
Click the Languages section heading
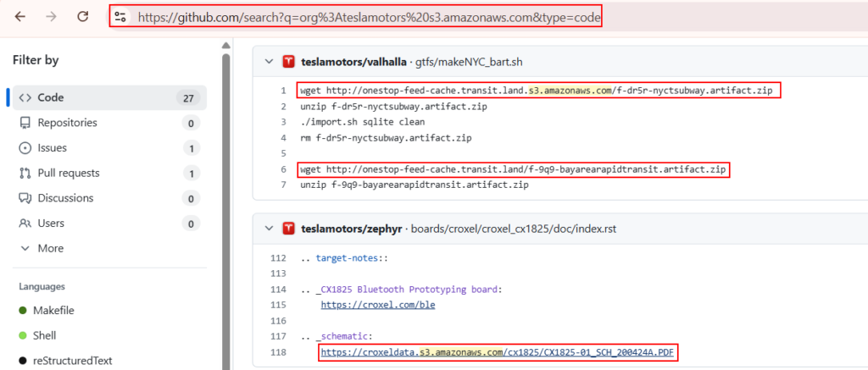42,286
